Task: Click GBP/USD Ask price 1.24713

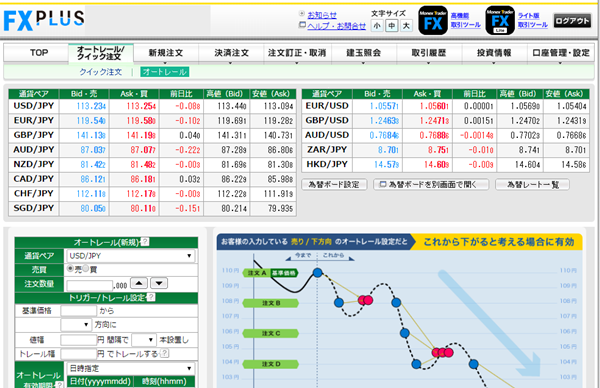Action: (x=434, y=121)
